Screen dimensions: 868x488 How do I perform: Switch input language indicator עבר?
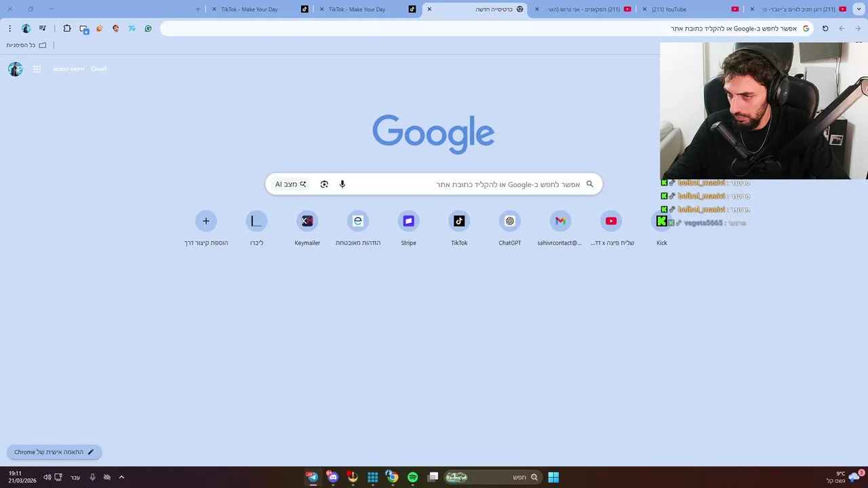(75, 477)
